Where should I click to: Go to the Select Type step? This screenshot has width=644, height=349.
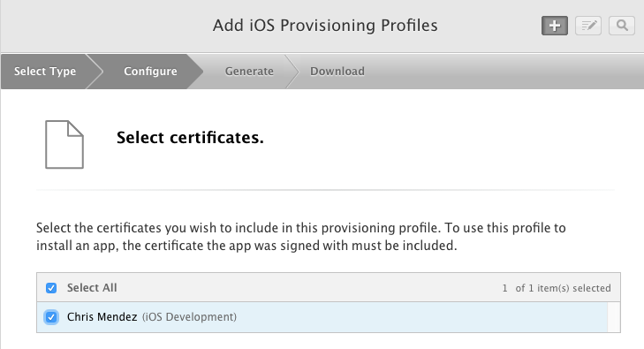(45, 72)
